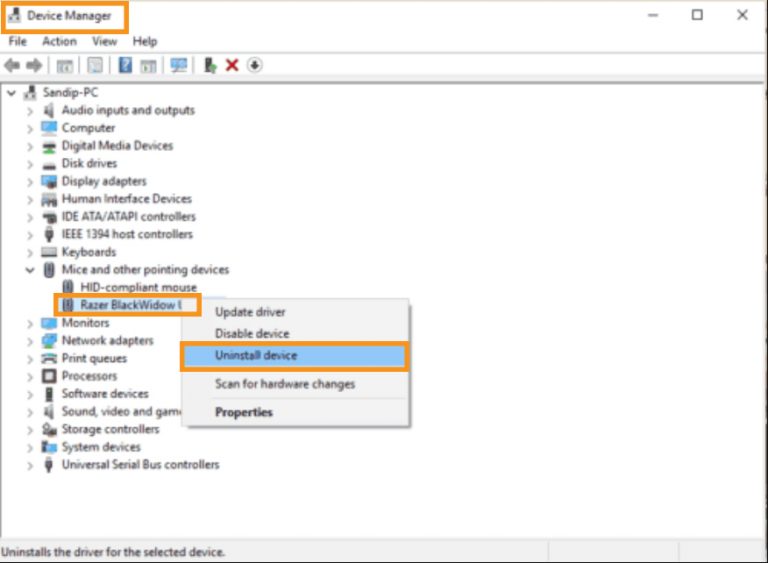Click the Update device driver toolbar icon
This screenshot has height=563, width=768.
click(210, 65)
